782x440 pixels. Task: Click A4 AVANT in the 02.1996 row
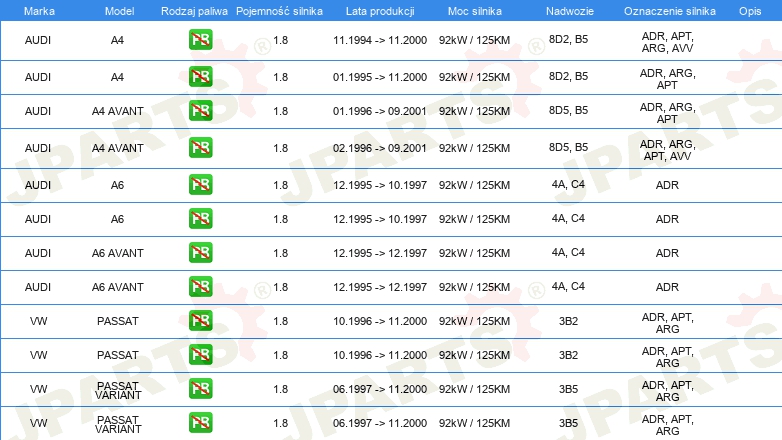118,148
